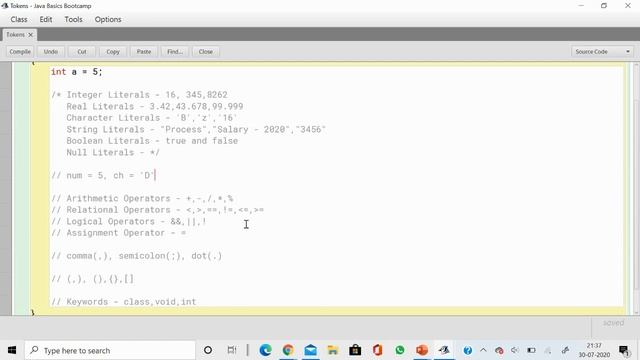Click the 'Arithmetic Operators' comment line
Screen dimensions: 640x360
click(x=142, y=198)
